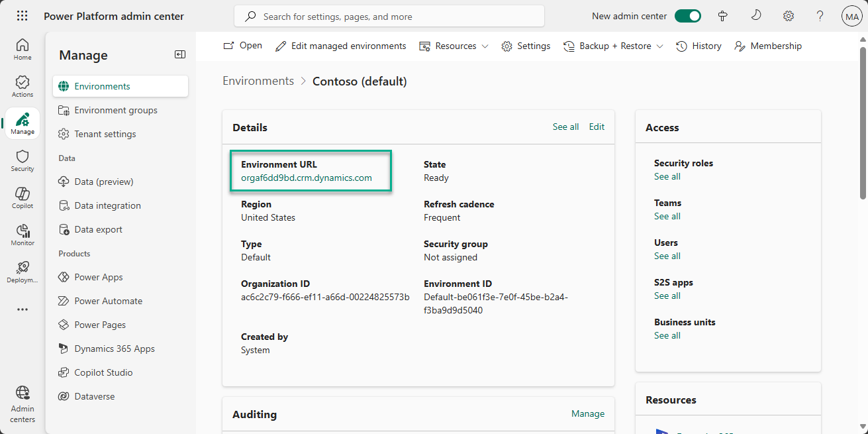Select the Security shield icon
Screen dimensions: 868x434
(23, 160)
